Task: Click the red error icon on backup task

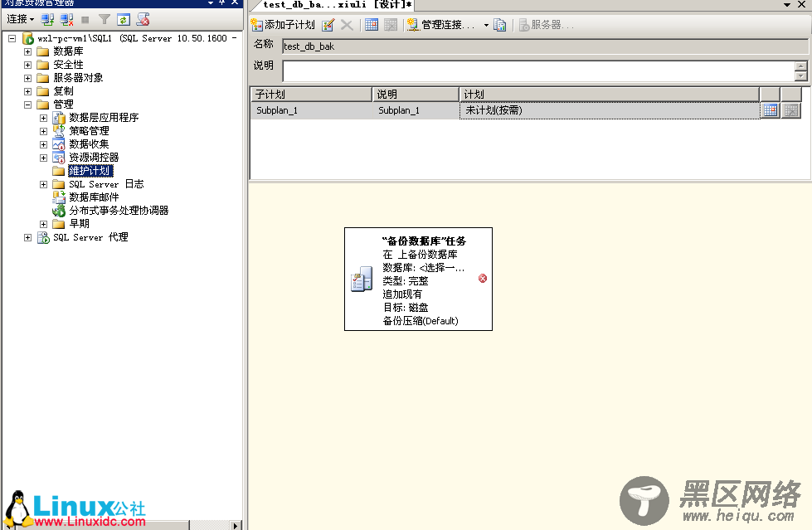Action: 483,278
